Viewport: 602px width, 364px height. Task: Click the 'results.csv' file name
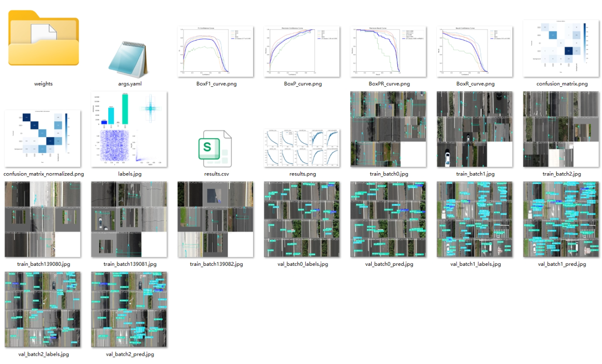pyautogui.click(x=216, y=174)
